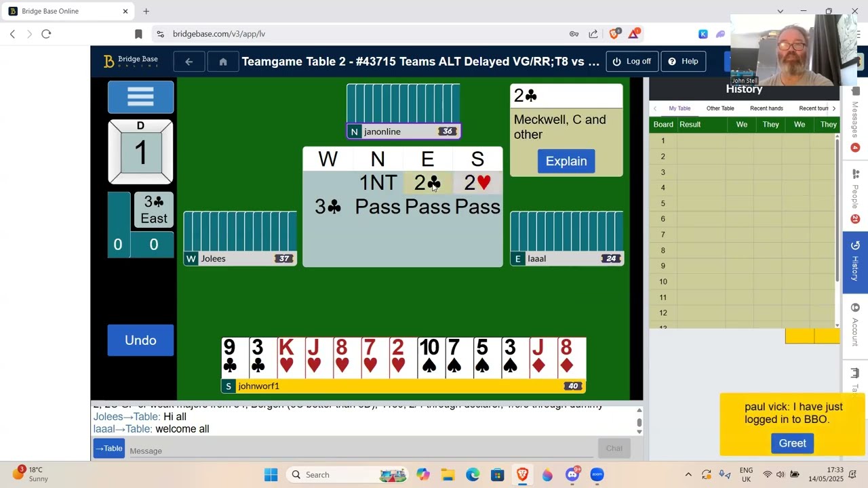This screenshot has height=488, width=868.
Task: Click the board number 1 indicator
Action: [x=140, y=152]
